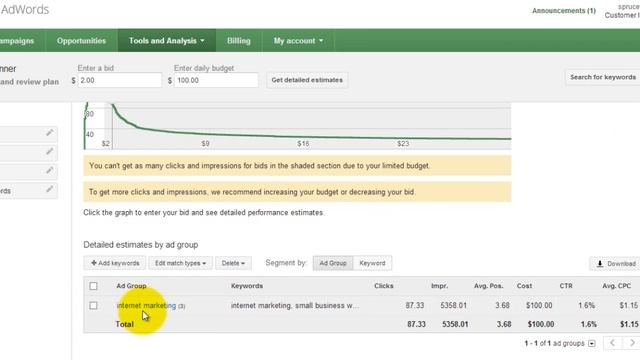
Task: Sort by Cost column header
Action: click(x=524, y=286)
